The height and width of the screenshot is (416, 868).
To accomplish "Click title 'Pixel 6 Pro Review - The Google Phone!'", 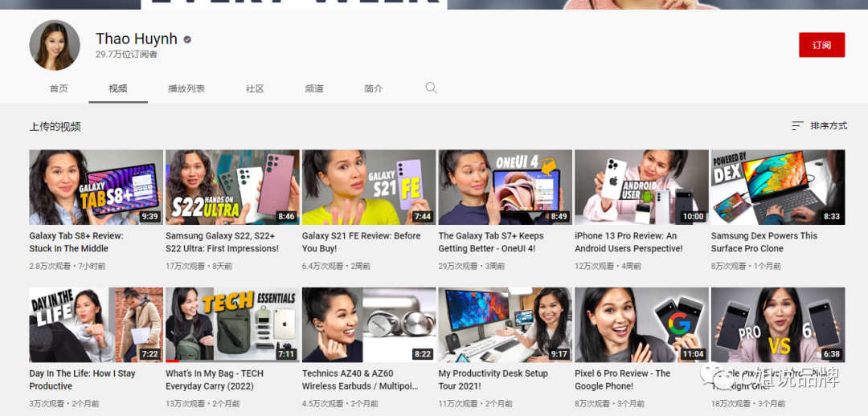I will coord(623,380).
